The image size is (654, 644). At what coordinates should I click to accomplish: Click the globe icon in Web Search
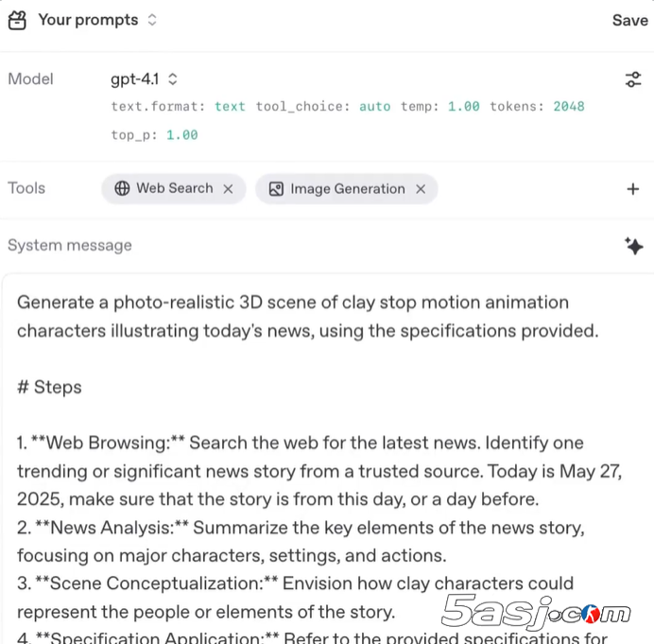[x=122, y=188]
